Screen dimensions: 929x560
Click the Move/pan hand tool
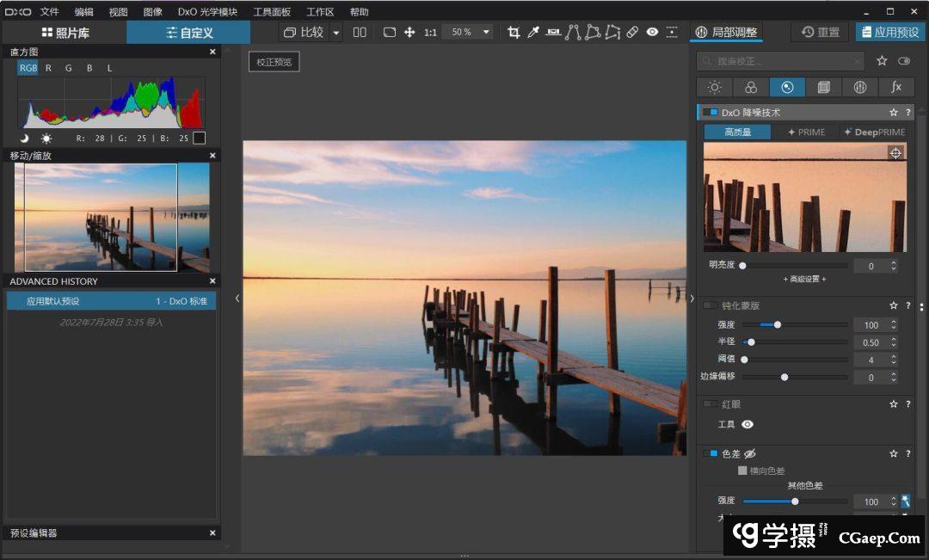(x=409, y=33)
